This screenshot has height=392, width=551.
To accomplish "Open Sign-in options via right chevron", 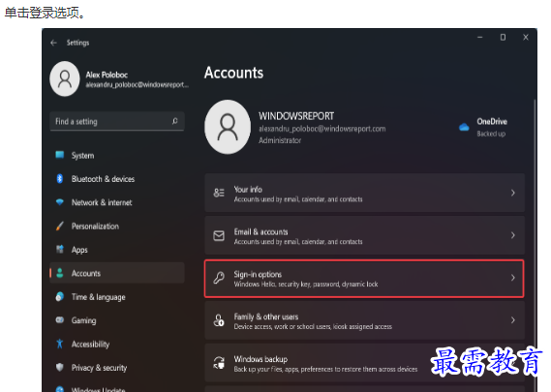I will (x=513, y=278).
